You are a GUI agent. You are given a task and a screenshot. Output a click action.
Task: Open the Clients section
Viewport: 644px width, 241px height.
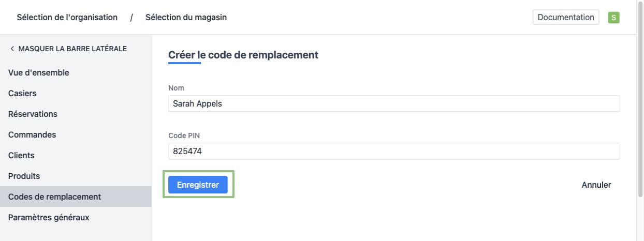(x=21, y=155)
